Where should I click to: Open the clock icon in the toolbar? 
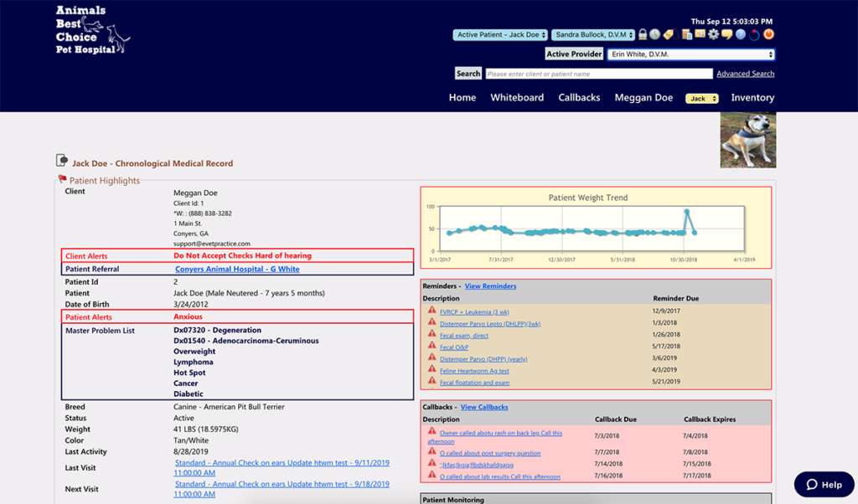pyautogui.click(x=655, y=35)
